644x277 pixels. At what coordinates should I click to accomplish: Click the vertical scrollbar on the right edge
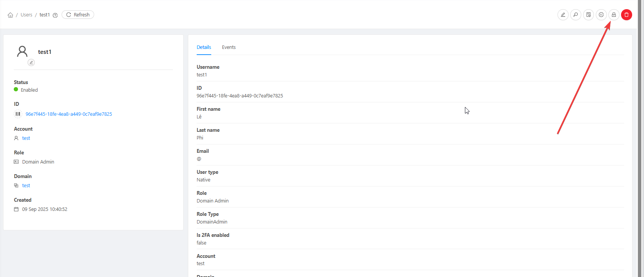click(x=640, y=138)
